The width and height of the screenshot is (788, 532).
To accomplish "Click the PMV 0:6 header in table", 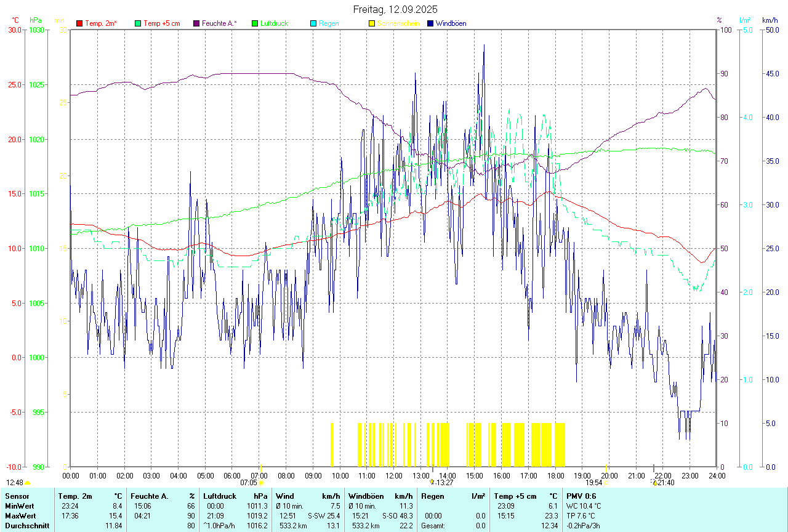I will tap(581, 496).
